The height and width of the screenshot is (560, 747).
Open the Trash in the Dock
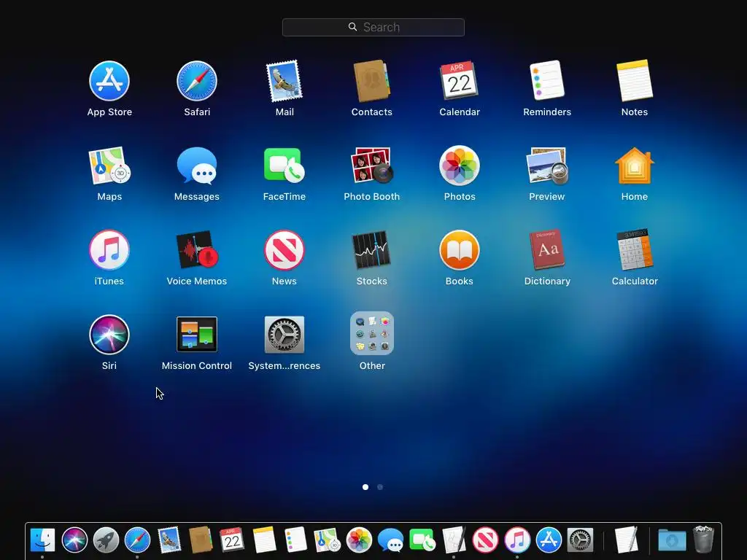(x=704, y=540)
